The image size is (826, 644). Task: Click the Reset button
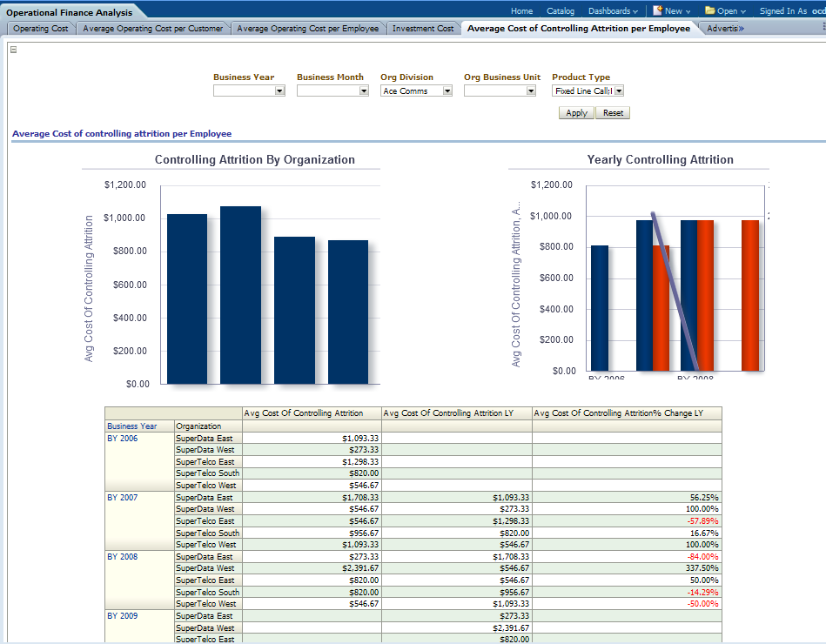(x=613, y=112)
